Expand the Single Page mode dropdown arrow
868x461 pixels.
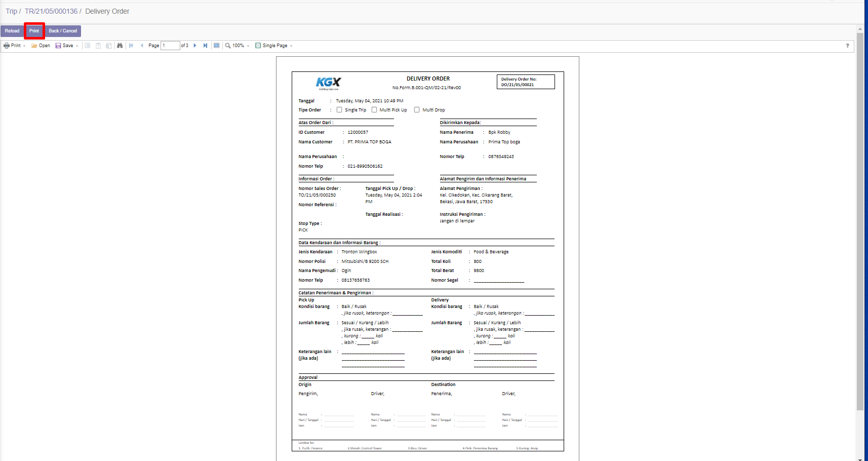point(291,46)
